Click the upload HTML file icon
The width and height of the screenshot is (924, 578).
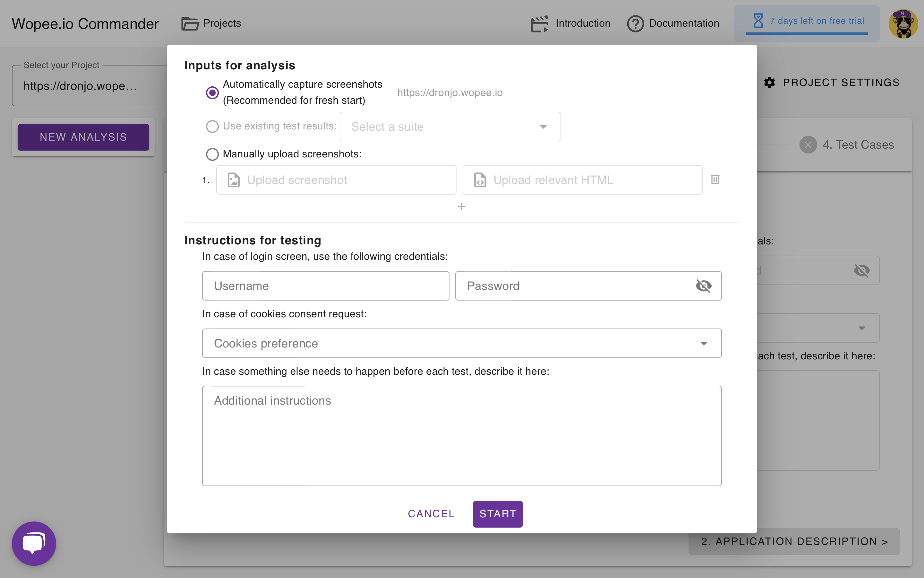[480, 180]
